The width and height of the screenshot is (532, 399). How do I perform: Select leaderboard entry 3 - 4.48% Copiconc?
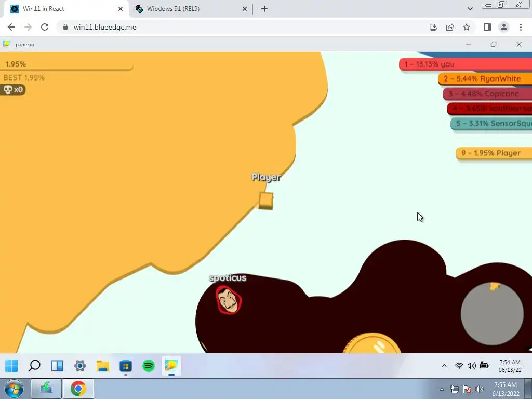tap(487, 94)
